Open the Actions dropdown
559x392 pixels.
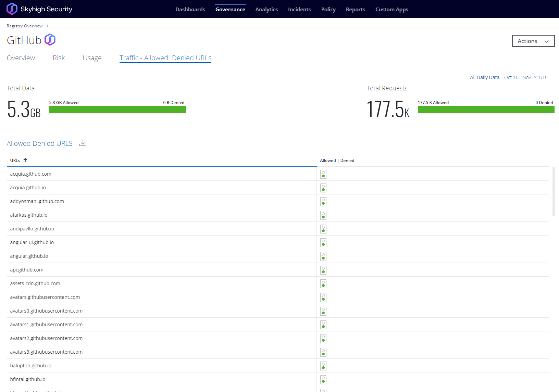tap(533, 41)
